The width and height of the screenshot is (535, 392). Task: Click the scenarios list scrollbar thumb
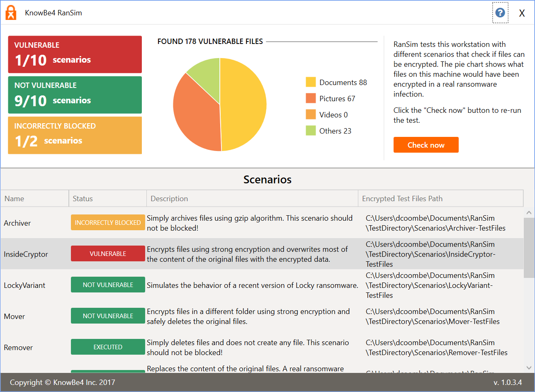(x=529, y=248)
